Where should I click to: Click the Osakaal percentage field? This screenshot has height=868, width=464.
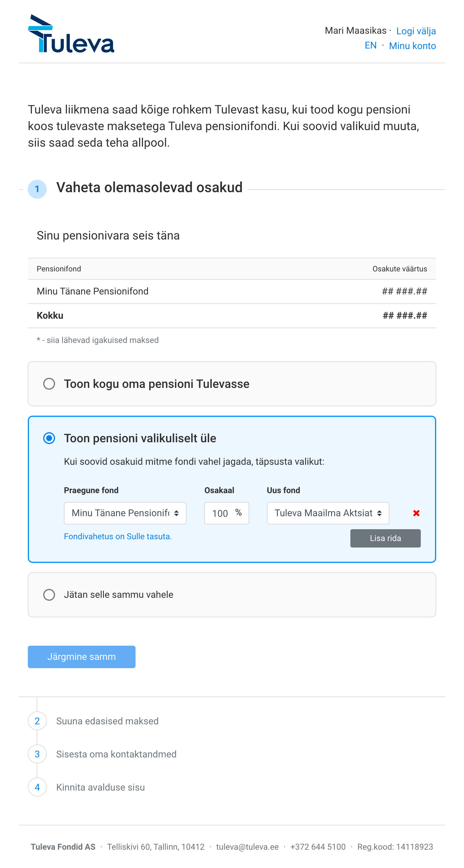point(227,513)
